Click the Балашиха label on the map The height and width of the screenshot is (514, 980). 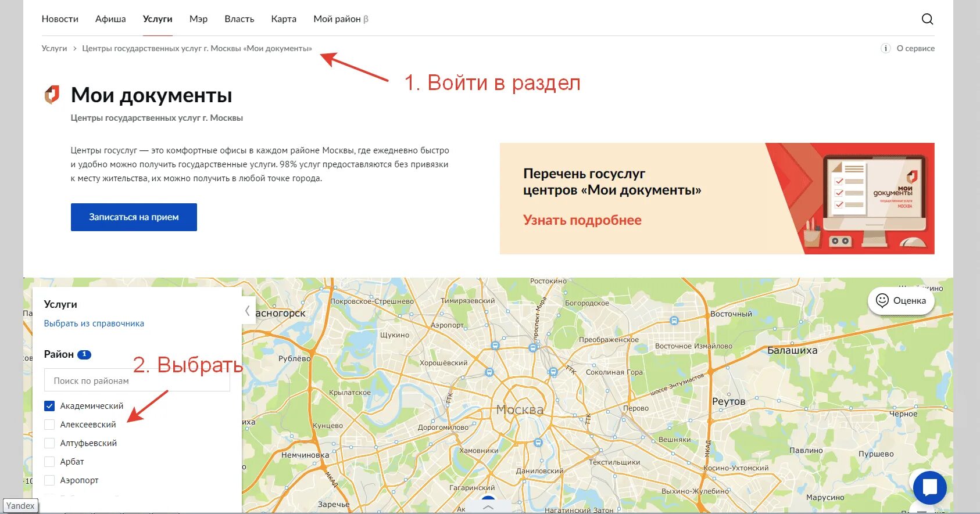pyautogui.click(x=792, y=350)
